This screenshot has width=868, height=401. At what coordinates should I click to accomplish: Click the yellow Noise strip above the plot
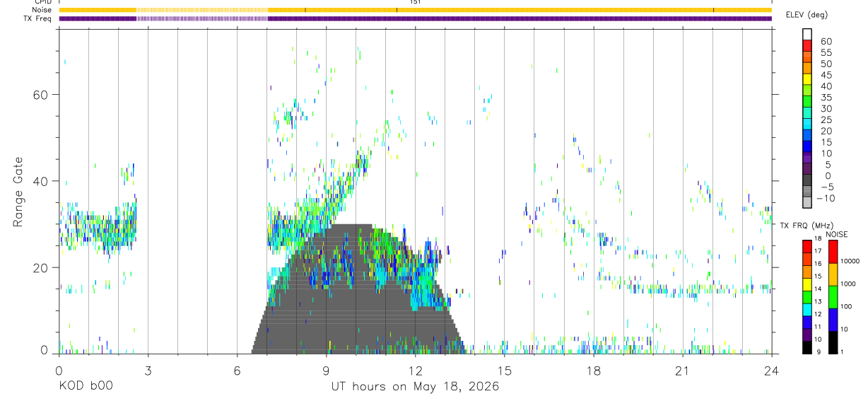pos(416,10)
